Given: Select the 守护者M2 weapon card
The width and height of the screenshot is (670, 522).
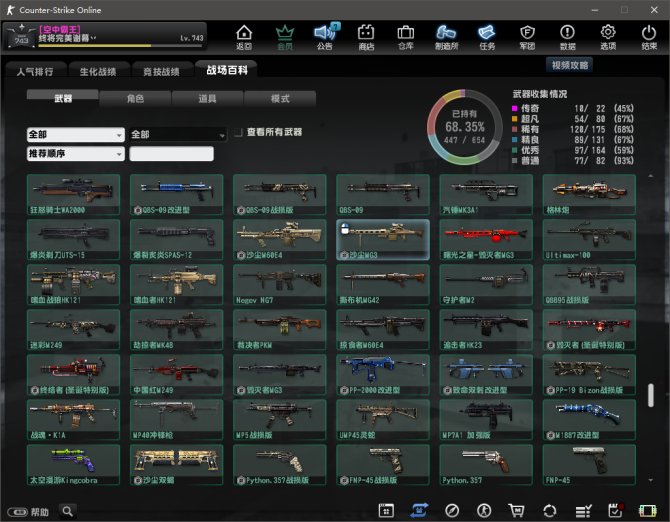Looking at the screenshot, I should (486, 284).
